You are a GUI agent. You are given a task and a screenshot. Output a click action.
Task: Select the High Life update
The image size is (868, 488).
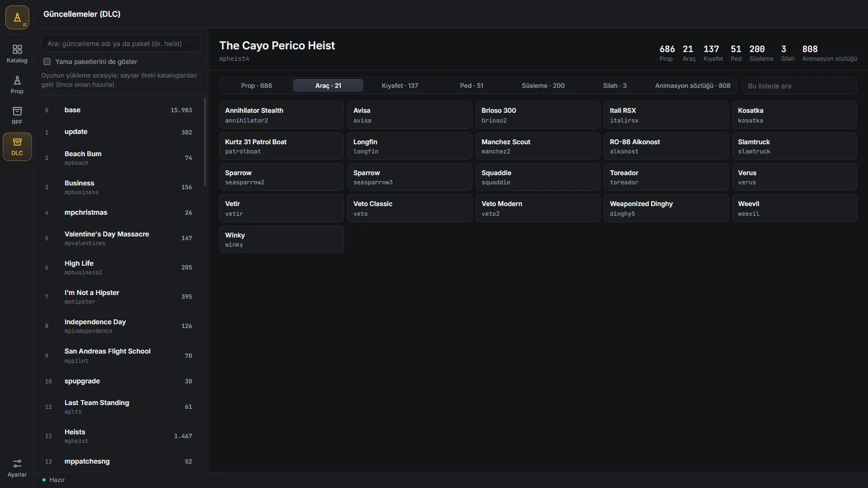[119, 267]
